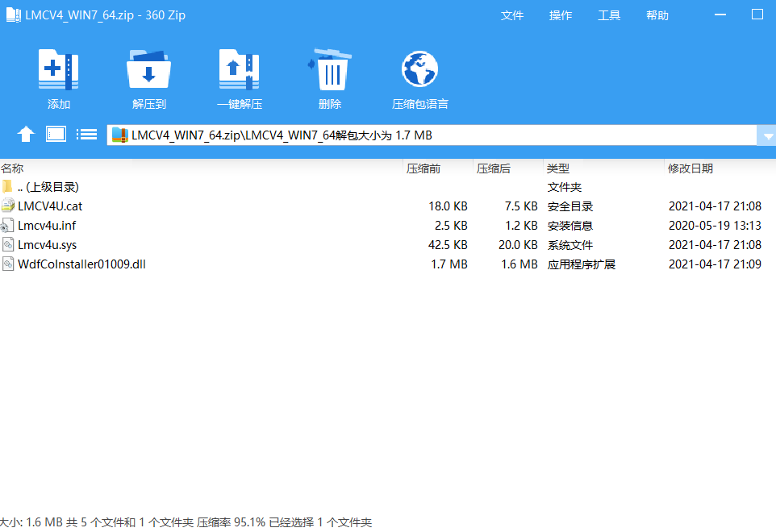Screen dimensions: 776x532
Task: Click the 安全目录 type cell
Action: tap(570, 206)
